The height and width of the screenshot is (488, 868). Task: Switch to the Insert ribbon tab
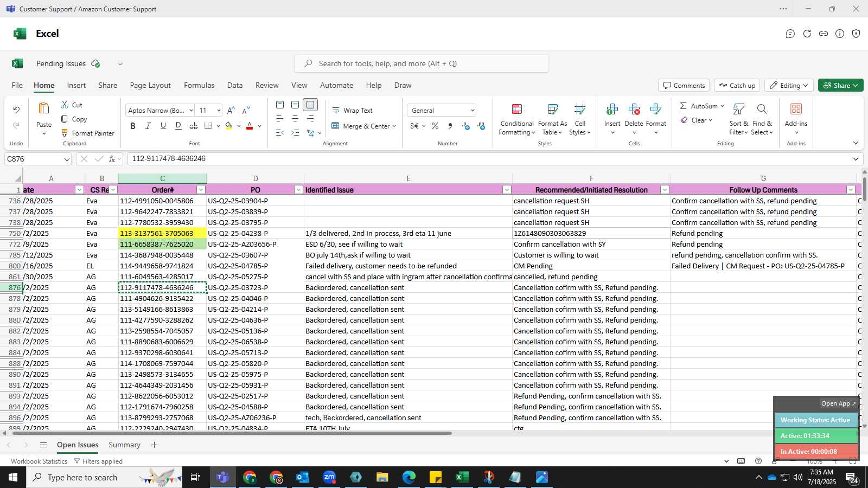76,85
